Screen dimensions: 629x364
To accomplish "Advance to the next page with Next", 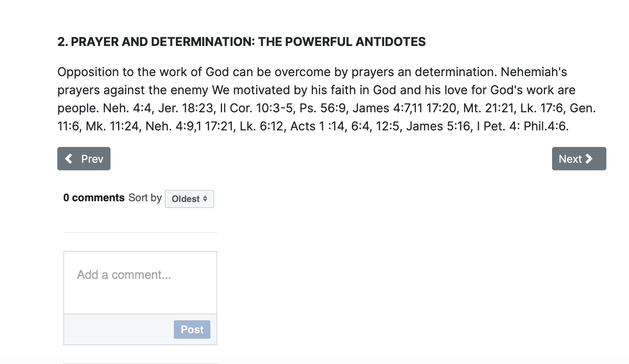I will (x=579, y=159).
